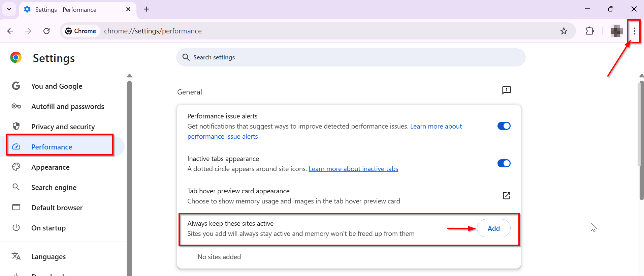The height and width of the screenshot is (276, 644).
Task: Open the tab search dropdown arrow
Action: [x=9, y=9]
